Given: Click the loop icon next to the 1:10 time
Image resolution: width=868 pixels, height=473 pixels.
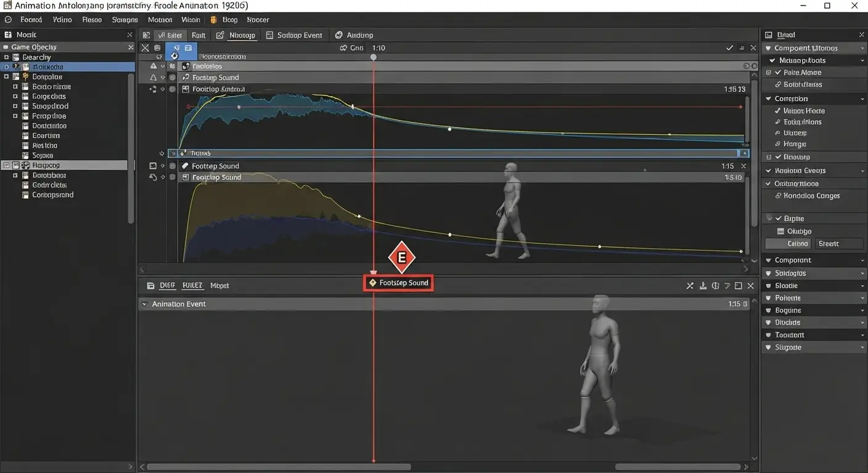Looking at the screenshot, I should [x=343, y=47].
